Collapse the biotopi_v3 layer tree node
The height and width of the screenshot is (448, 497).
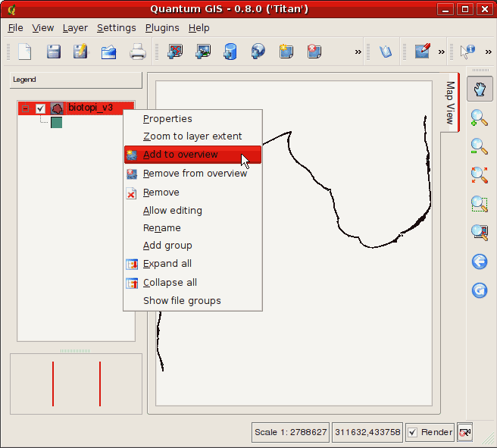pos(25,108)
